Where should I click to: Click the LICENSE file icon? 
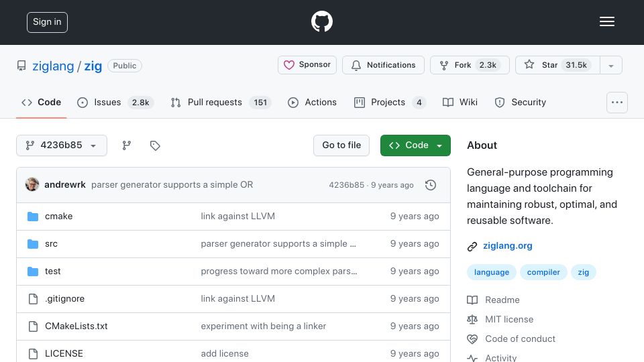pyautogui.click(x=33, y=353)
